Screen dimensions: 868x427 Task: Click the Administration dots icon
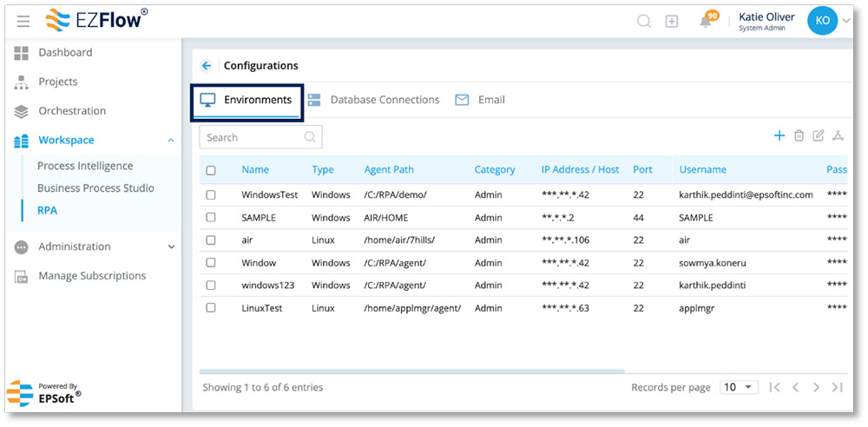tap(21, 247)
